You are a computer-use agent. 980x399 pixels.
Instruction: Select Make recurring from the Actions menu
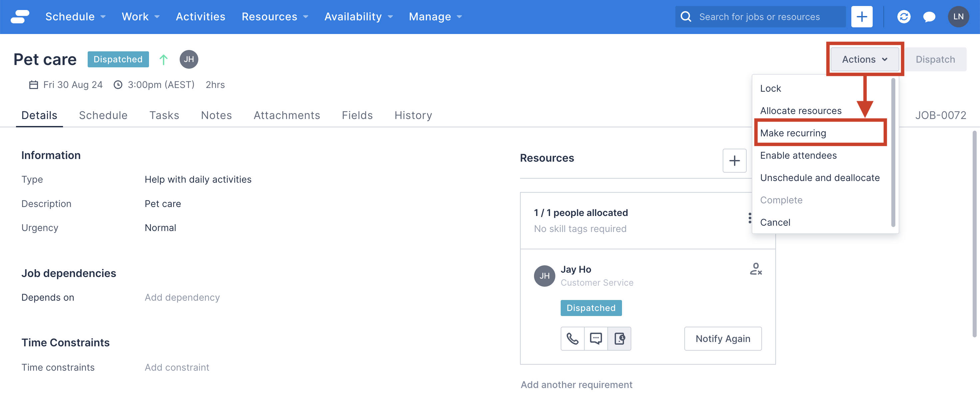(793, 133)
